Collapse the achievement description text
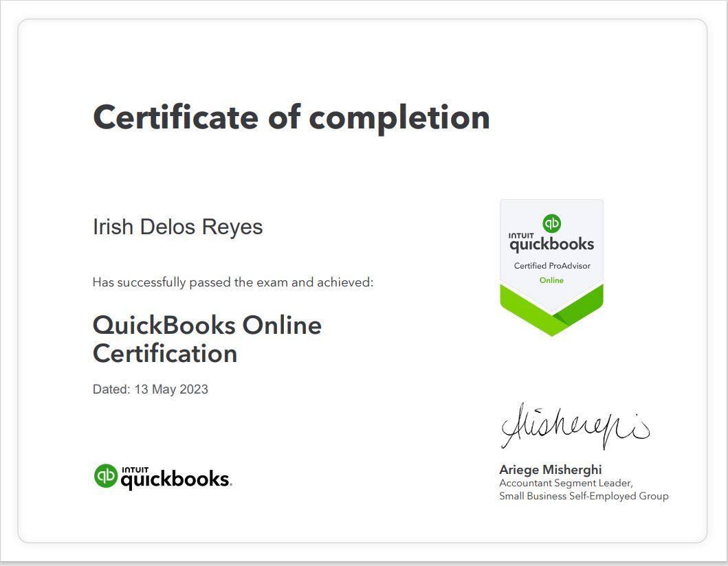 pos(232,282)
